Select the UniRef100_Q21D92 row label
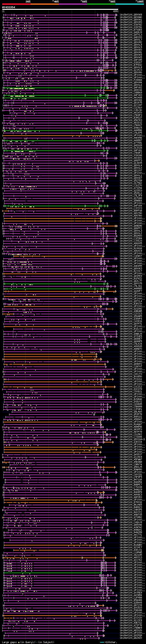 point(131,308)
